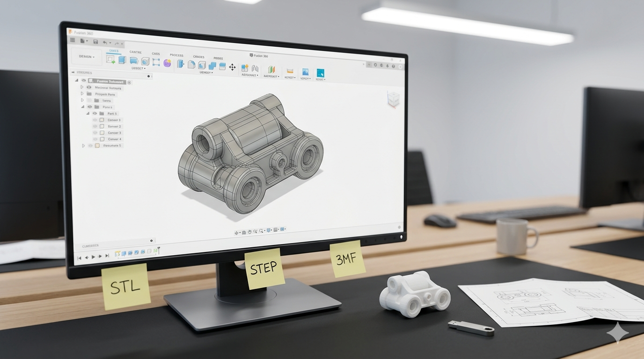Image resolution: width=644 pixels, height=359 pixels.
Task: Collapse the Part 5 tree branch
Action: [88, 114]
